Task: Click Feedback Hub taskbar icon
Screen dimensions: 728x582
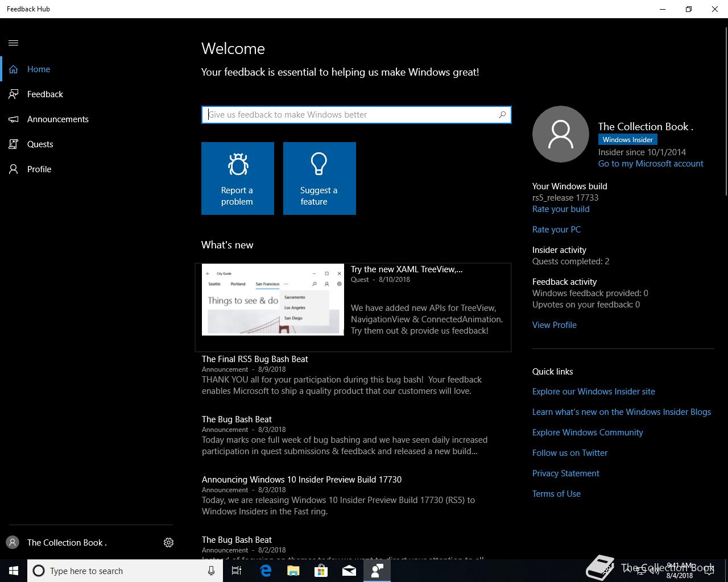Action: pyautogui.click(x=377, y=571)
